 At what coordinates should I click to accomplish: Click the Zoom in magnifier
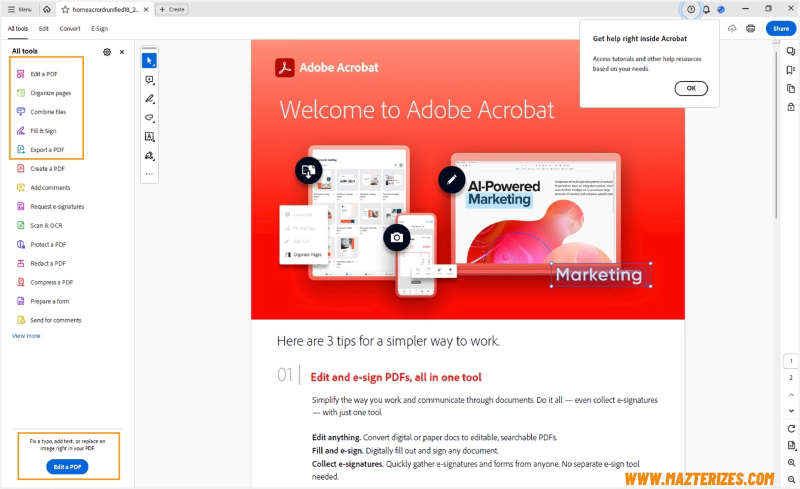(791, 462)
